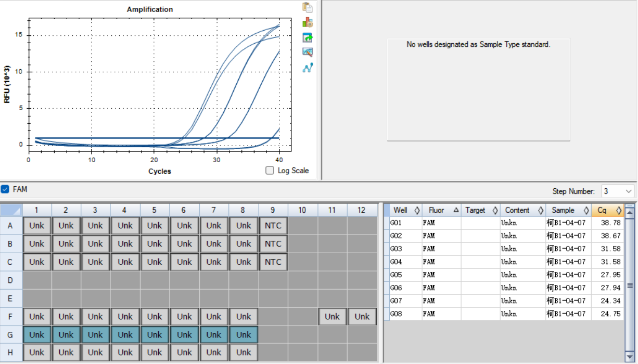Sort the table by Target column
Screen dimensions: 638x364
coord(480,210)
